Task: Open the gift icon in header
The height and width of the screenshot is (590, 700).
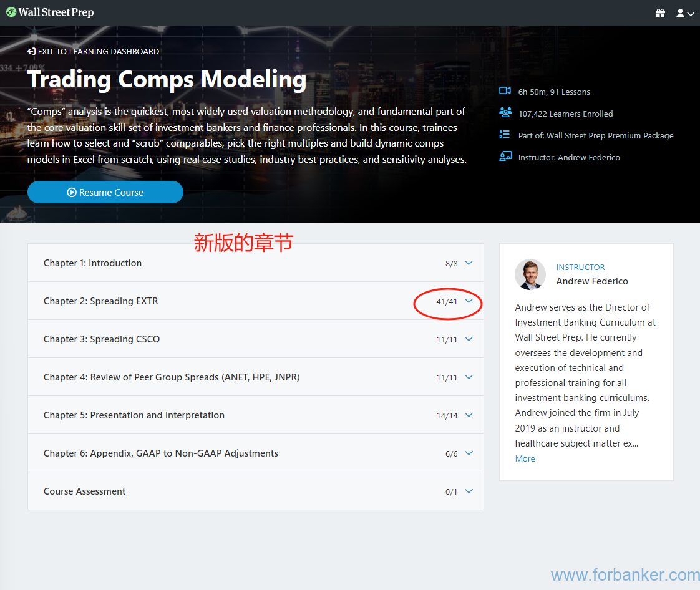Action: (660, 13)
